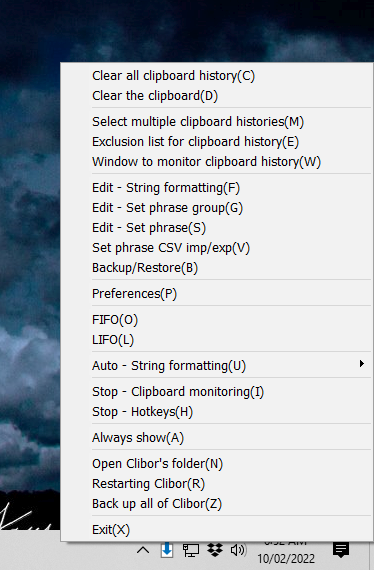The image size is (374, 570).
Task: Toggle Stop - Hotkeys(H)
Action: pos(217,412)
